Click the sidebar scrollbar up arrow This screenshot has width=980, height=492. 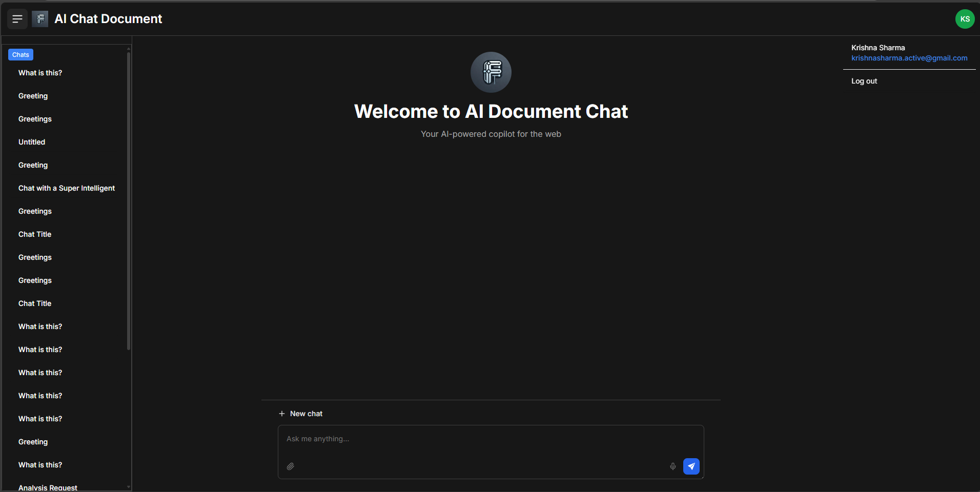(129, 49)
